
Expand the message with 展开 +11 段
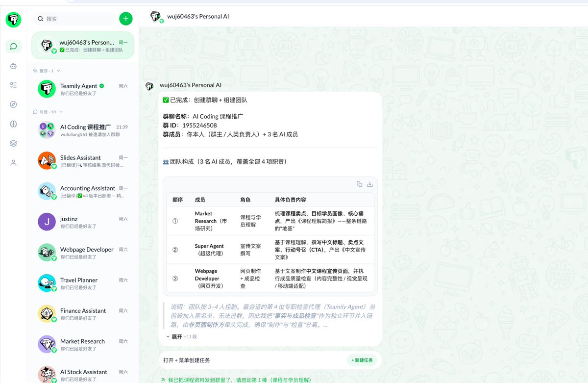(181, 336)
